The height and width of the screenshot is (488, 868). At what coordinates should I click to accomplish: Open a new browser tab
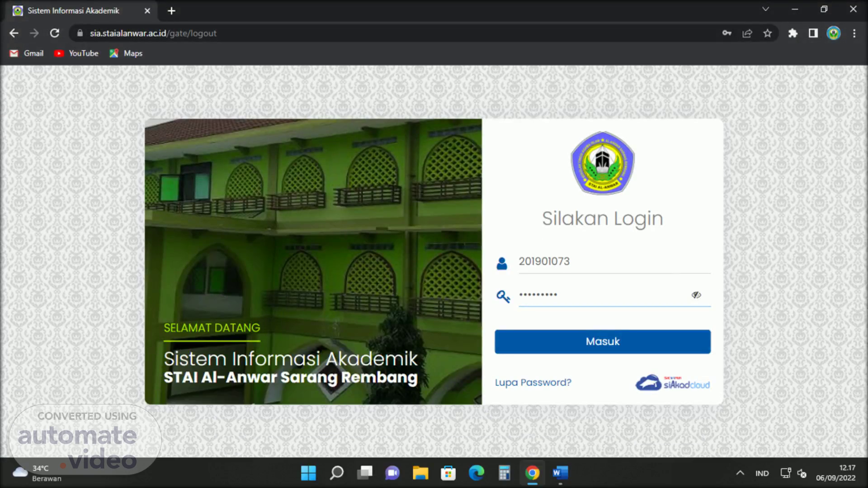[171, 11]
